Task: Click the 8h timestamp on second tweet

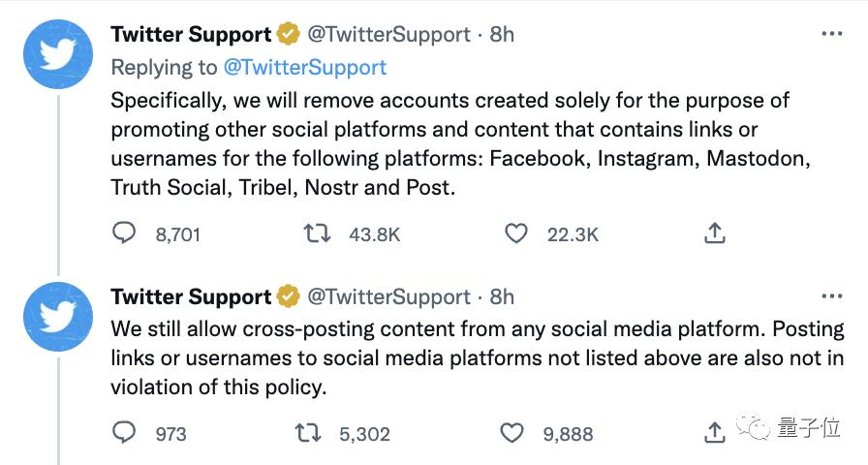Action: pyautogui.click(x=502, y=296)
